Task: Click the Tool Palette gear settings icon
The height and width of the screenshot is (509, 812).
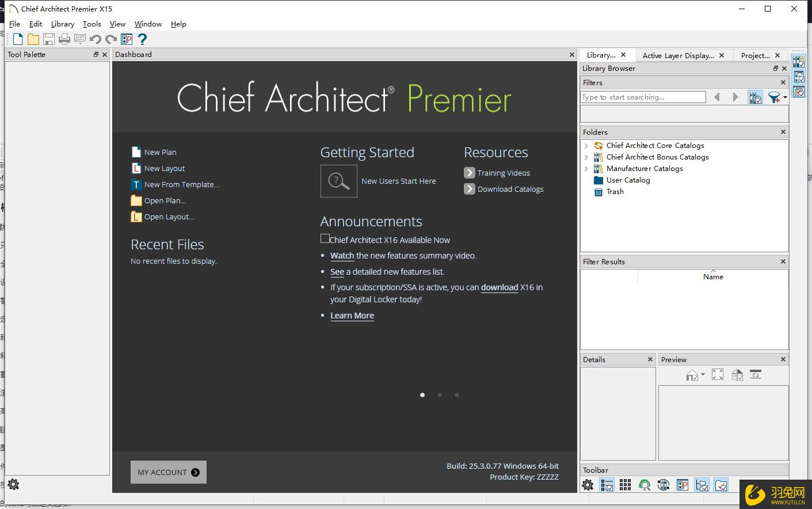Action: click(13, 484)
